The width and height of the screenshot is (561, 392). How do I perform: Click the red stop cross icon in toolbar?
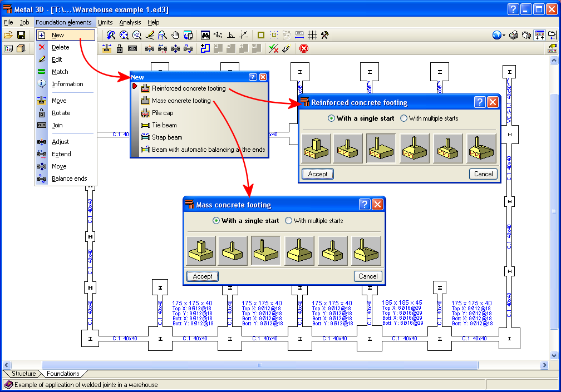click(304, 48)
